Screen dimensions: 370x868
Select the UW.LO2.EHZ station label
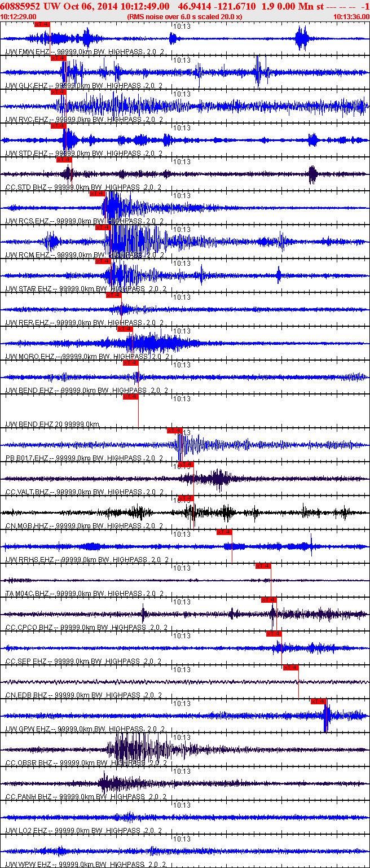(85, 831)
